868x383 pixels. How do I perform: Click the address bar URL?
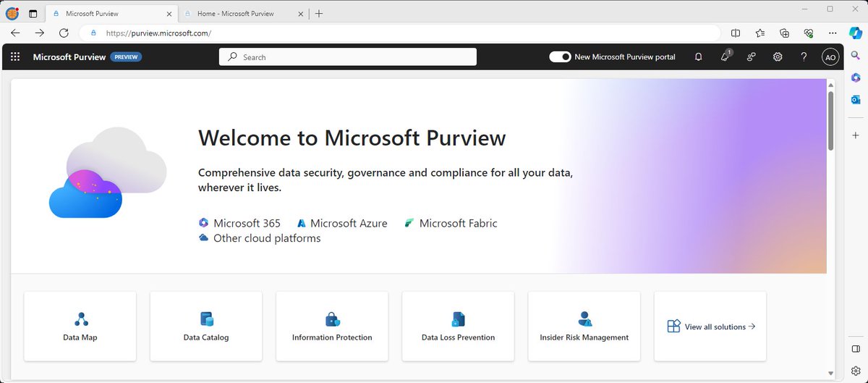(x=158, y=33)
